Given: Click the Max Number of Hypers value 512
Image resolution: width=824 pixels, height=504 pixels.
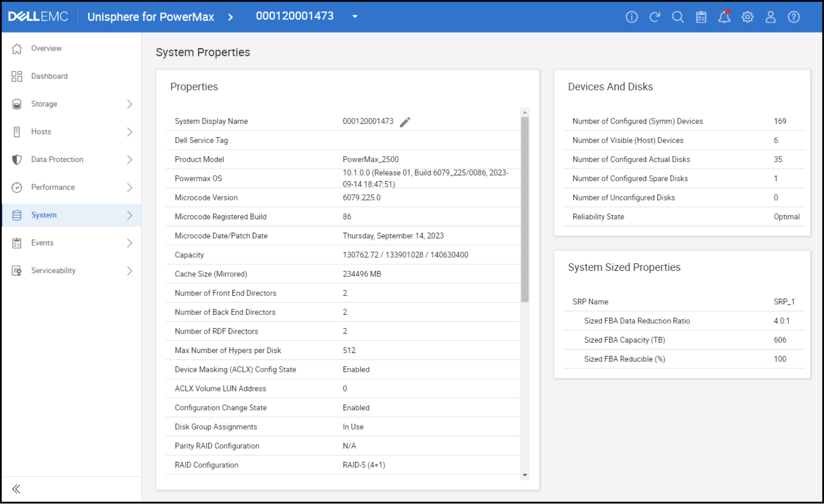Looking at the screenshot, I should [x=349, y=351].
